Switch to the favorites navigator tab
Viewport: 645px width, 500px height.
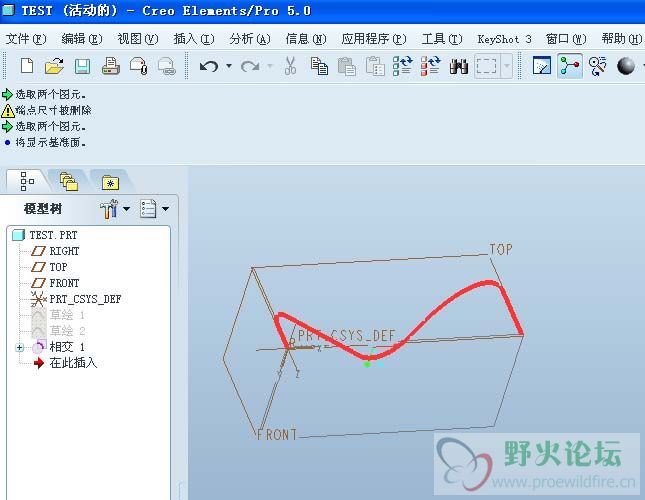pyautogui.click(x=110, y=182)
